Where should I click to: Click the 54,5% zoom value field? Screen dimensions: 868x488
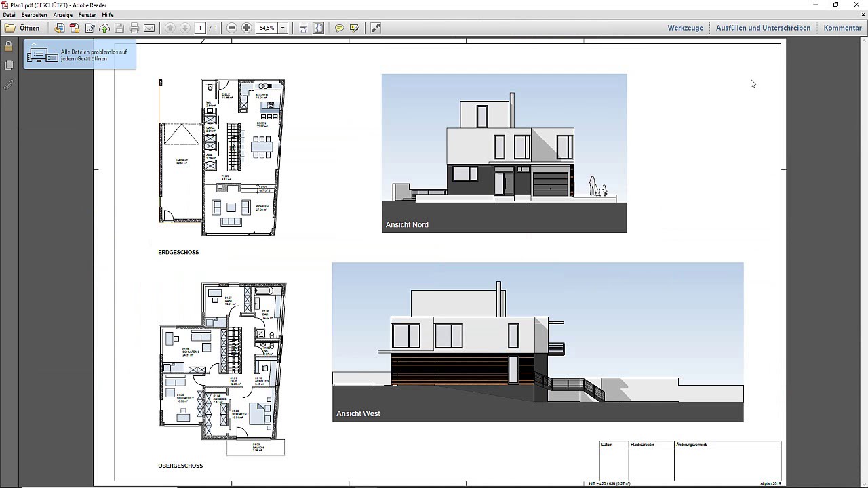tap(267, 28)
